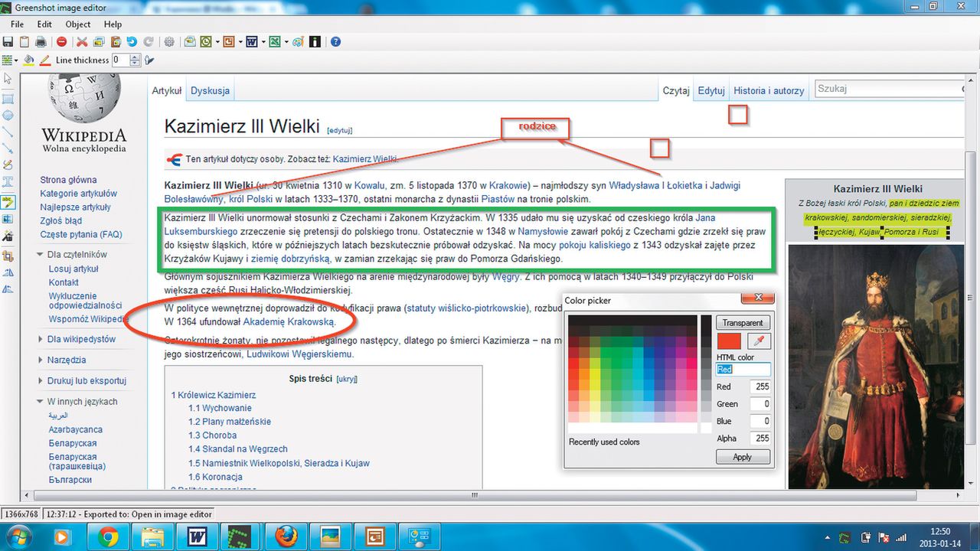The width and height of the screenshot is (980, 551).
Task: Click the Transparent button in Color picker
Action: click(743, 322)
